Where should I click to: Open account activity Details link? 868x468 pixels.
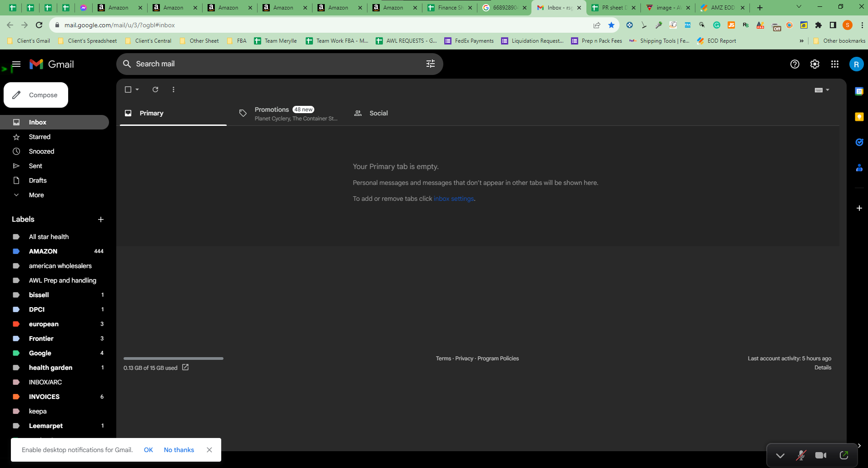coord(823,368)
